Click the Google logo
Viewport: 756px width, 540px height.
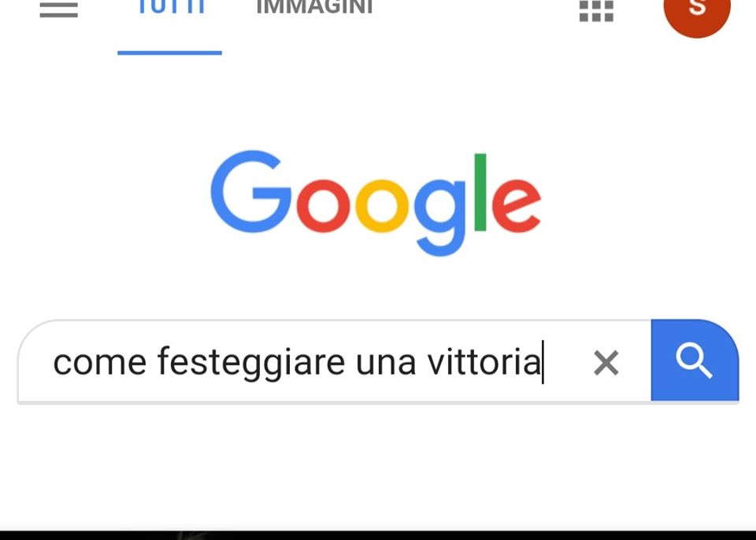[x=376, y=203]
